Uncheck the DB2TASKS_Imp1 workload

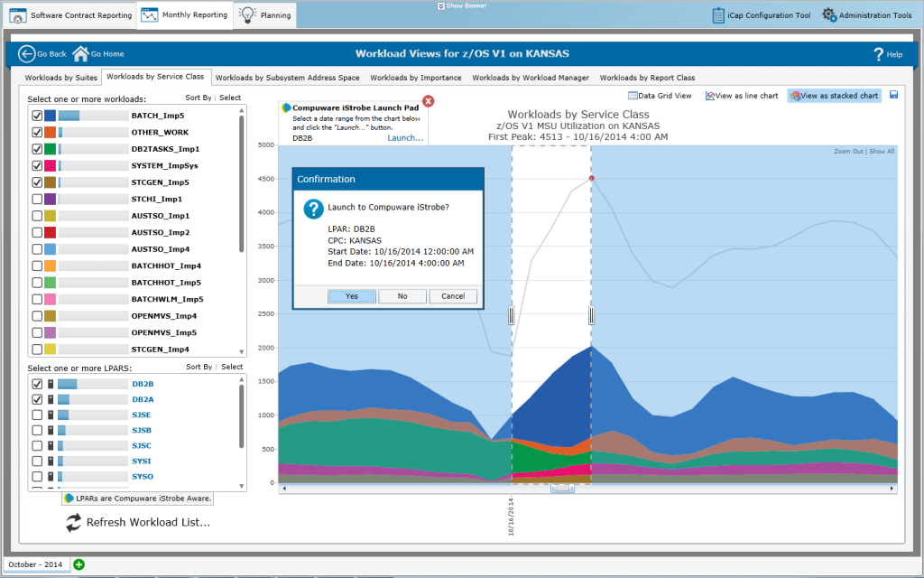coord(37,149)
